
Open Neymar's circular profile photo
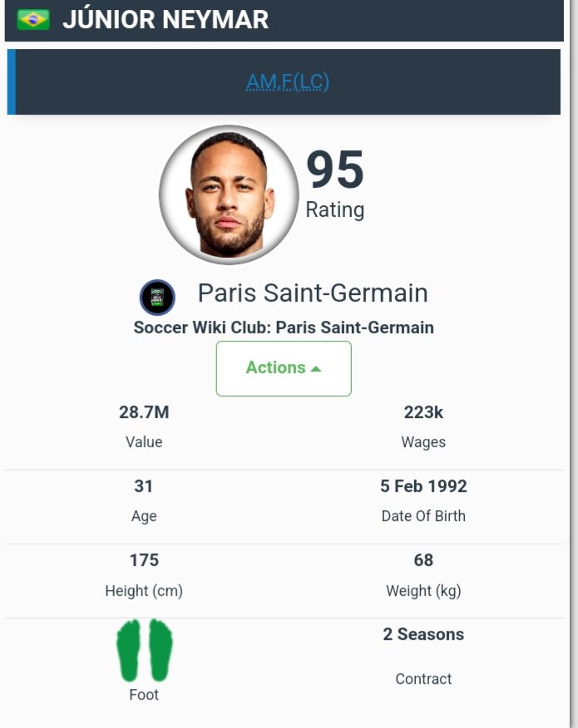(229, 195)
